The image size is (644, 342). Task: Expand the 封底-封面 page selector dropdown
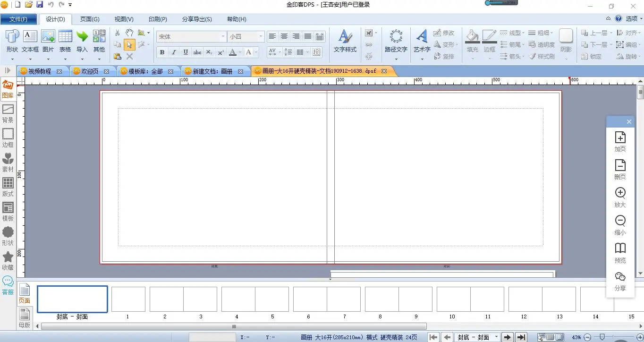(x=496, y=337)
